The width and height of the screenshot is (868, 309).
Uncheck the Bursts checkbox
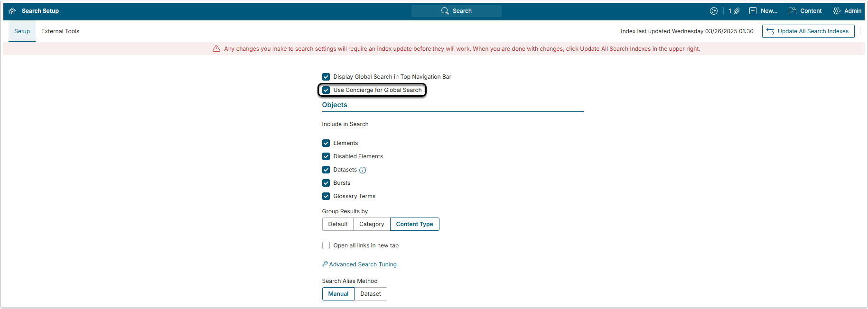pyautogui.click(x=326, y=183)
